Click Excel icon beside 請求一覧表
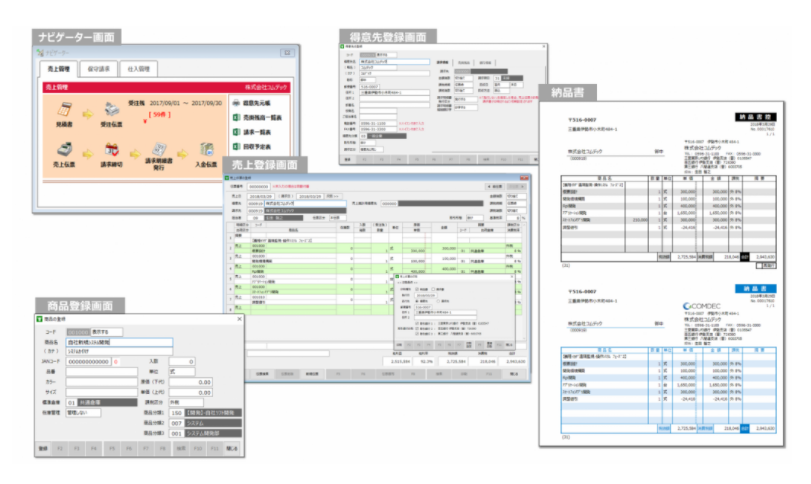 (x=236, y=132)
